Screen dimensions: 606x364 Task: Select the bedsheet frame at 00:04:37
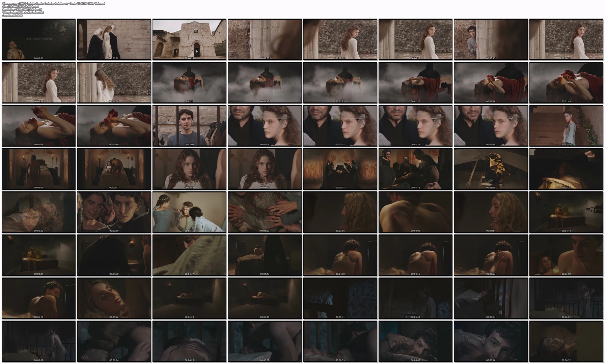tap(189, 255)
